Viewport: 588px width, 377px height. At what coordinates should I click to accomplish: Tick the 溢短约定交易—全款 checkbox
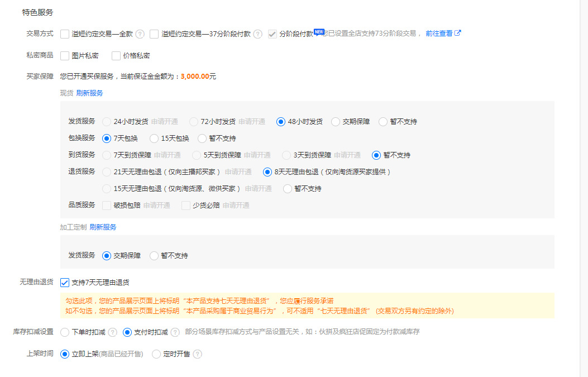(x=65, y=34)
